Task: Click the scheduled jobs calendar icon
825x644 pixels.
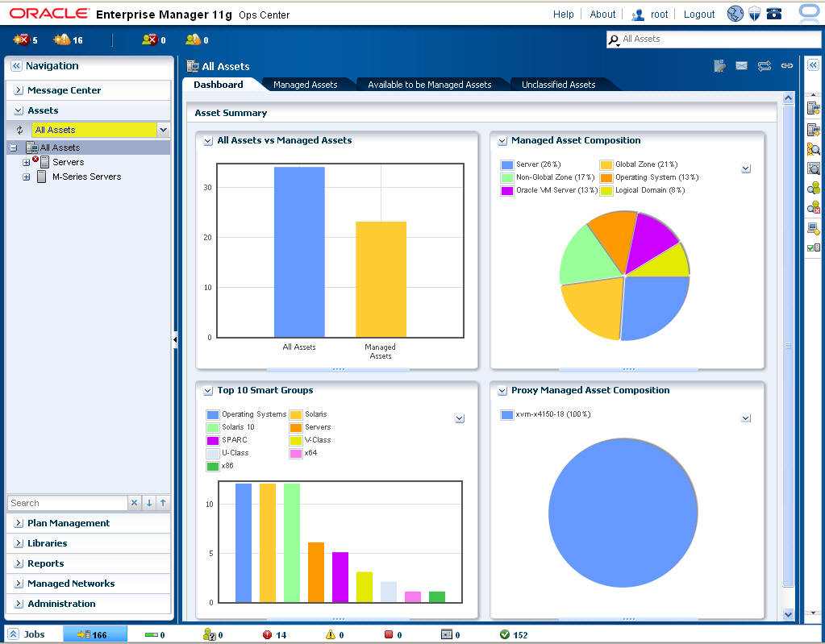Action: point(446,634)
